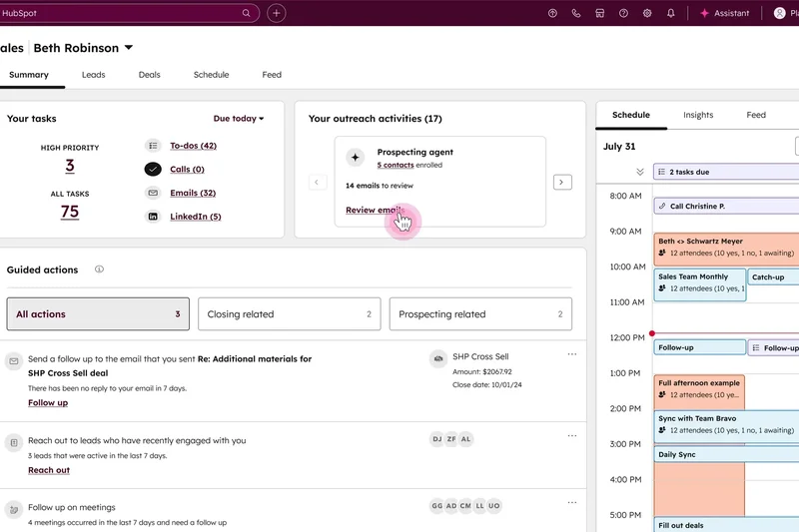Image resolution: width=799 pixels, height=532 pixels.
Task: Open the help question mark icon
Action: 623,14
